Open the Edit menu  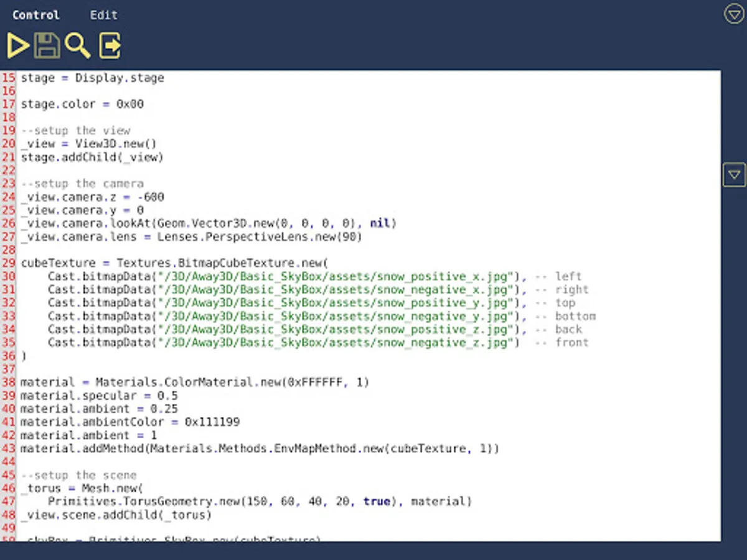103,15
